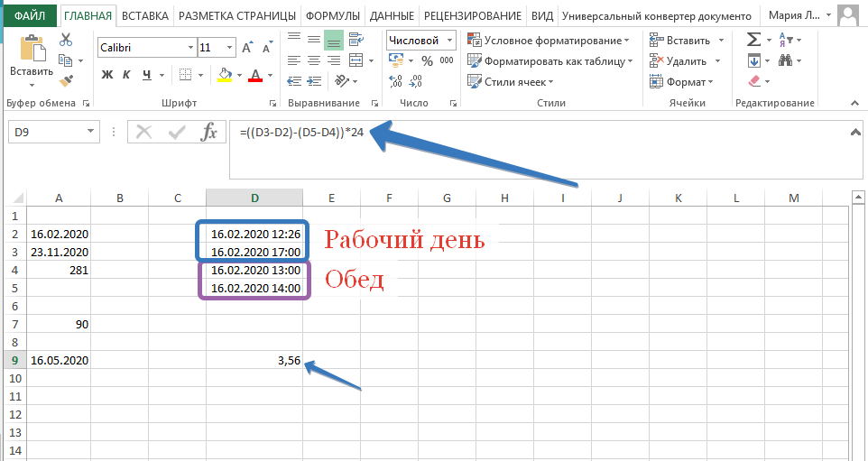868x461 pixels.
Task: Open font name Calibri dropdown
Action: (191, 48)
